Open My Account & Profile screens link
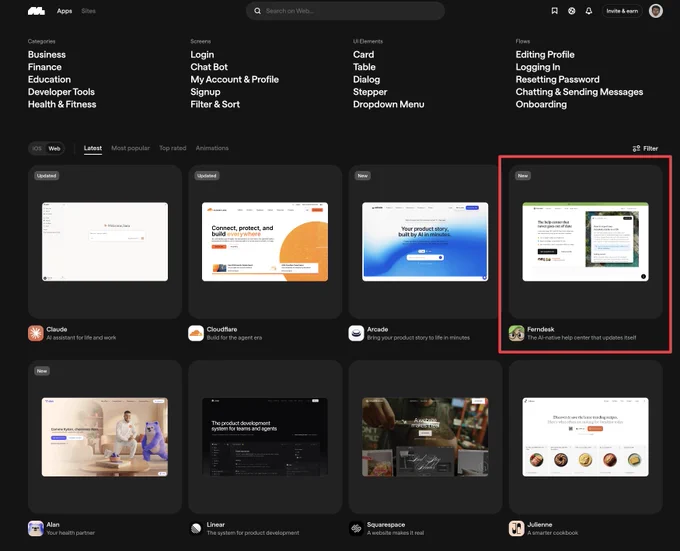680x551 pixels. [235, 79]
